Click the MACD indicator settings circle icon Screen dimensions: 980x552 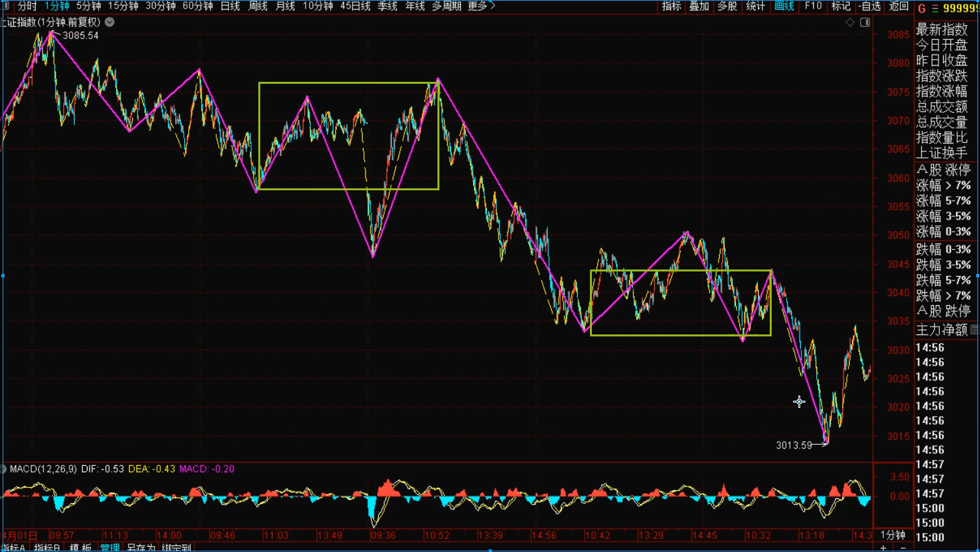pos(3,469)
